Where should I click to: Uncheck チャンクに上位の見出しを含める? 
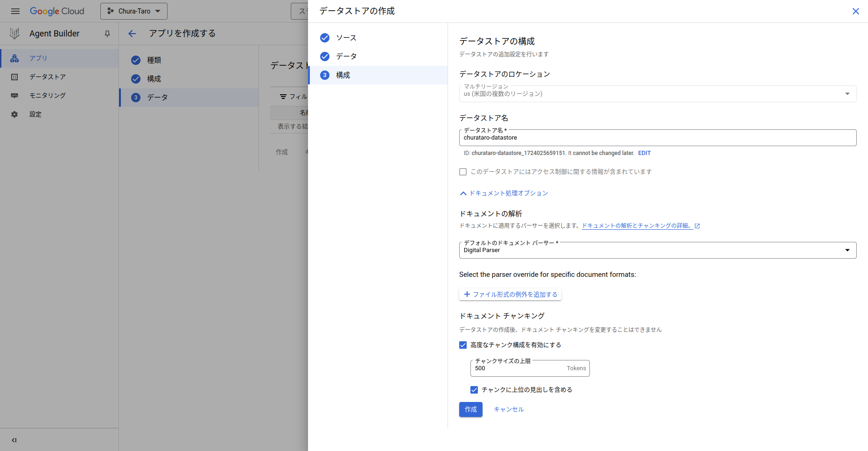point(474,390)
